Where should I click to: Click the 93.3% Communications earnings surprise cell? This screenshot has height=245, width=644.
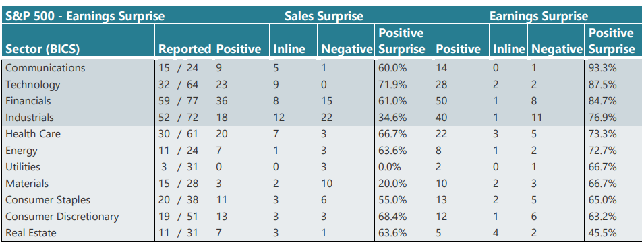pos(602,67)
